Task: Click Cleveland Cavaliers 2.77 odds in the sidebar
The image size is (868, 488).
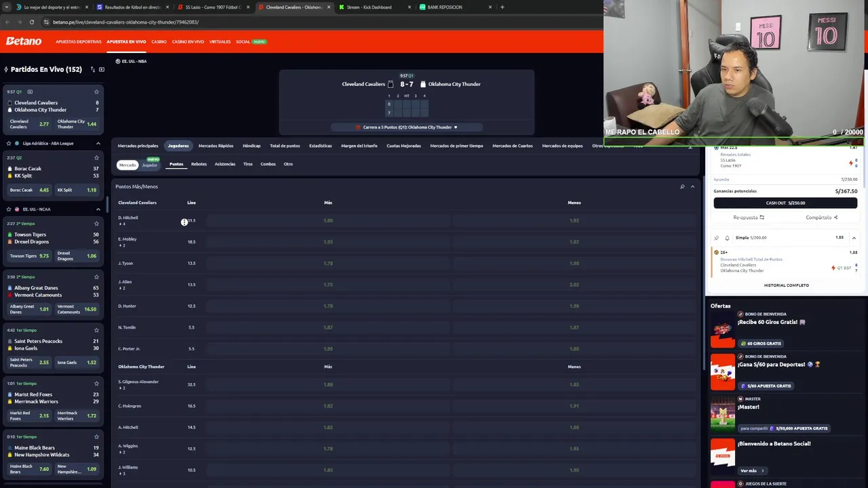Action: point(29,124)
